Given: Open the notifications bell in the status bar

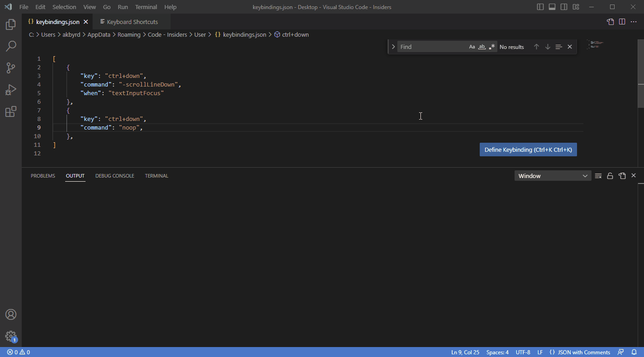Looking at the screenshot, I should [634, 352].
